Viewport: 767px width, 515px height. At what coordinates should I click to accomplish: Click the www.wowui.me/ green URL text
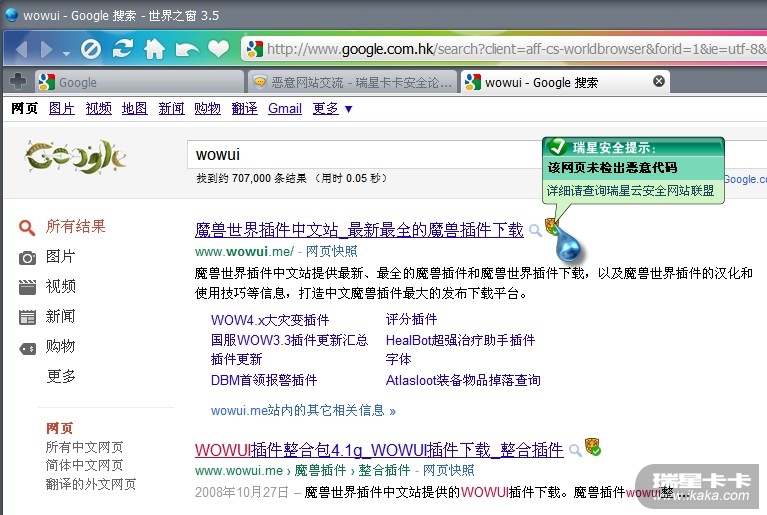[x=244, y=251]
